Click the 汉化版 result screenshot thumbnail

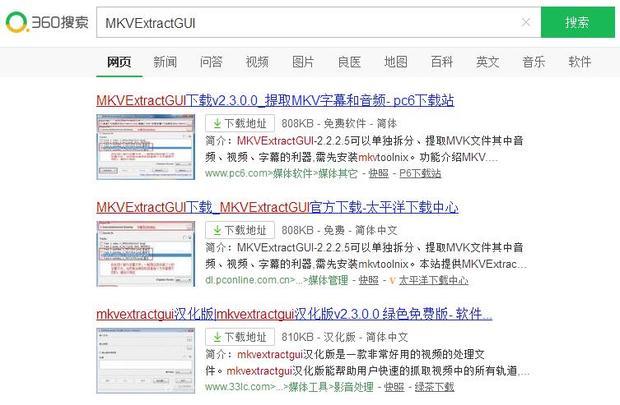point(146,361)
